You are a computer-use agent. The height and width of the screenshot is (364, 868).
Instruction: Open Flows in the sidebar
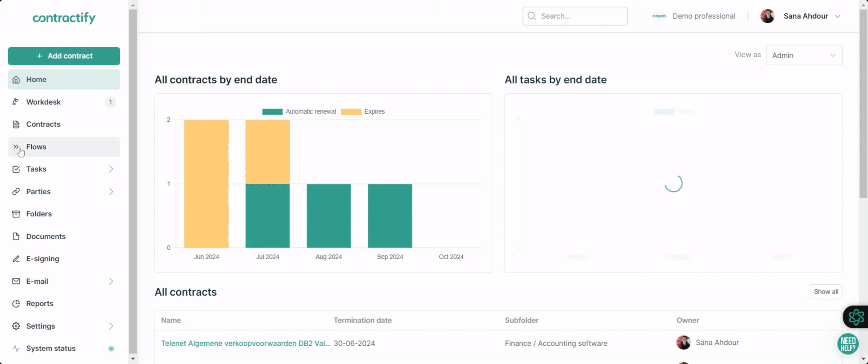point(36,147)
